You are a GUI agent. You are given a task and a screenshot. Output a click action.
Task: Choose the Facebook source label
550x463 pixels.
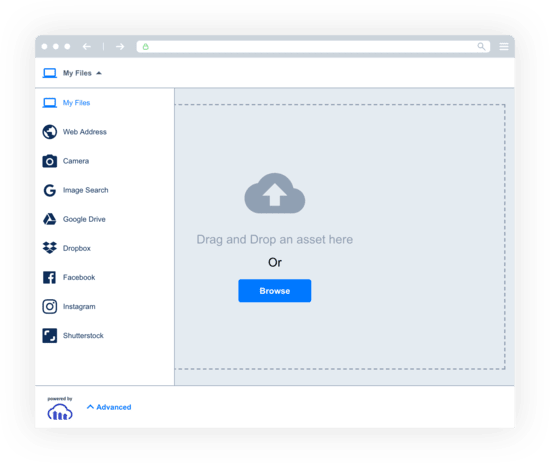coord(79,277)
